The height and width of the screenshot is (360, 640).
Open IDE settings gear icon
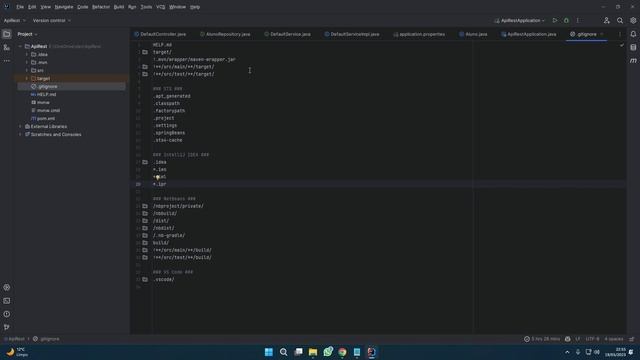(633, 20)
